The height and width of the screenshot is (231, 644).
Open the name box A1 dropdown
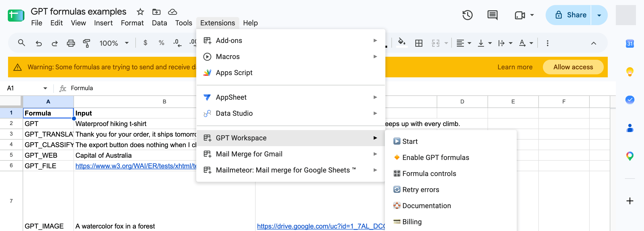pyautogui.click(x=45, y=88)
